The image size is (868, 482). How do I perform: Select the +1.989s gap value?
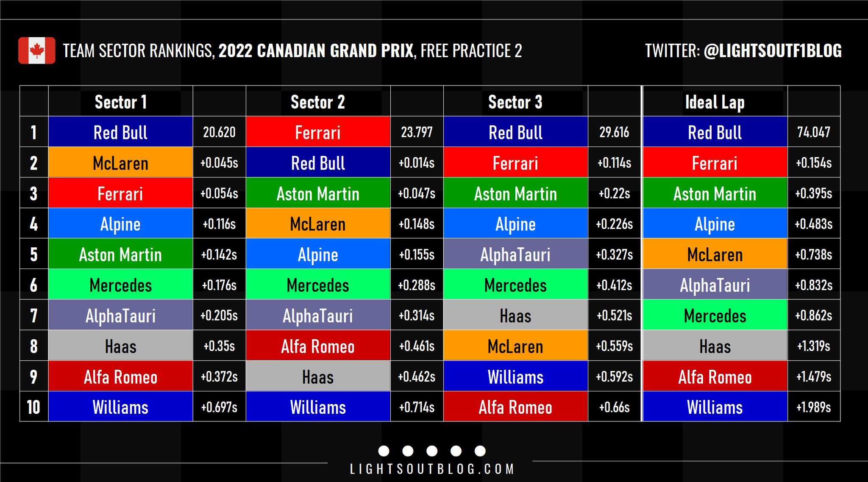[x=814, y=407]
